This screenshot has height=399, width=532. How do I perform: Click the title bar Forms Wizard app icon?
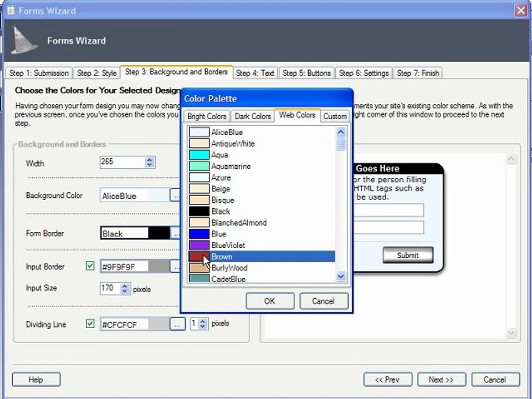11,11
